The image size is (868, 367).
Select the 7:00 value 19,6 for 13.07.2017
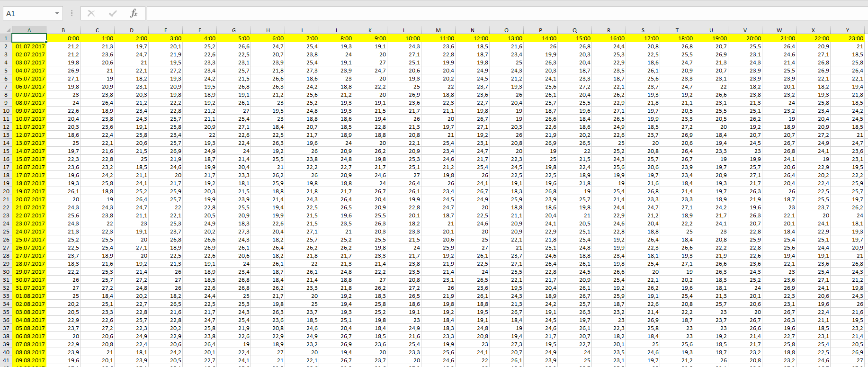(302, 143)
